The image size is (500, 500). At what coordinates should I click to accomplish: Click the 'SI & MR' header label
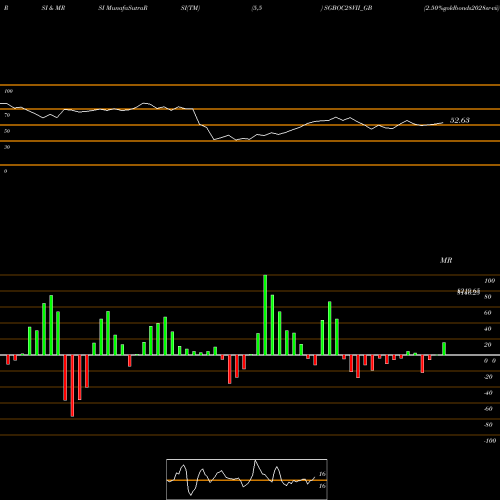pos(53,8)
